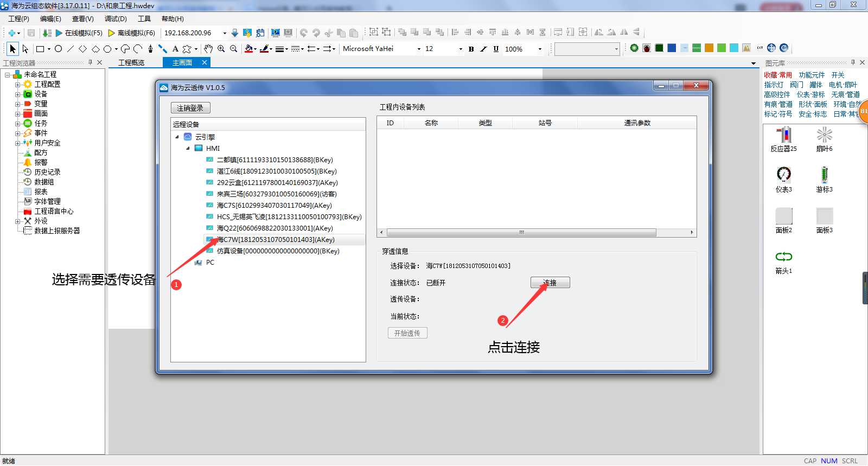Click the disabled 开始透传 button

click(x=407, y=333)
